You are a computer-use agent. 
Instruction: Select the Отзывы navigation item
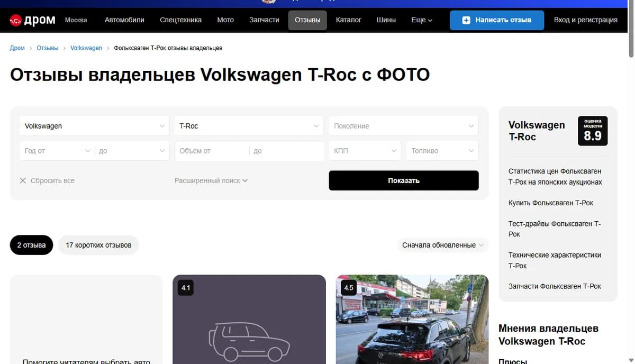(307, 20)
